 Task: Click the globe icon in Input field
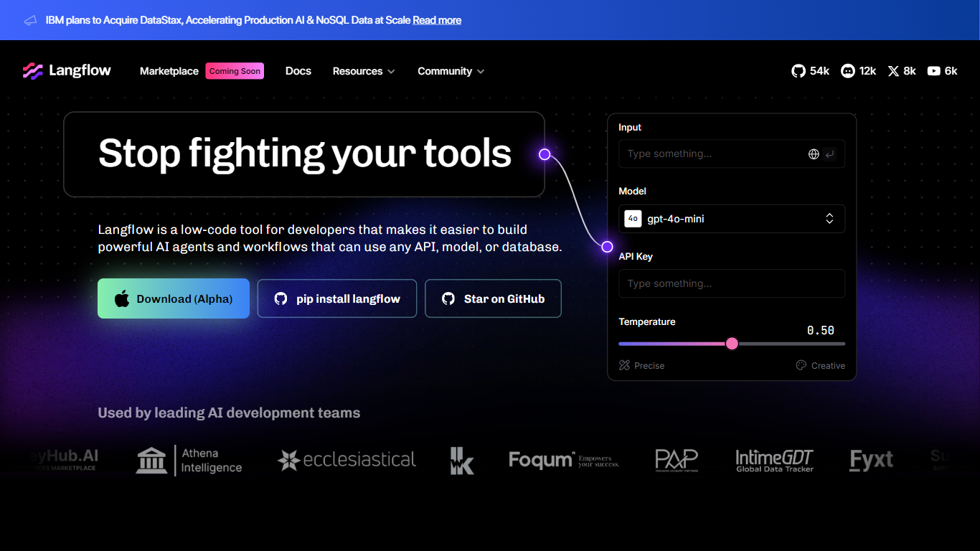click(814, 154)
